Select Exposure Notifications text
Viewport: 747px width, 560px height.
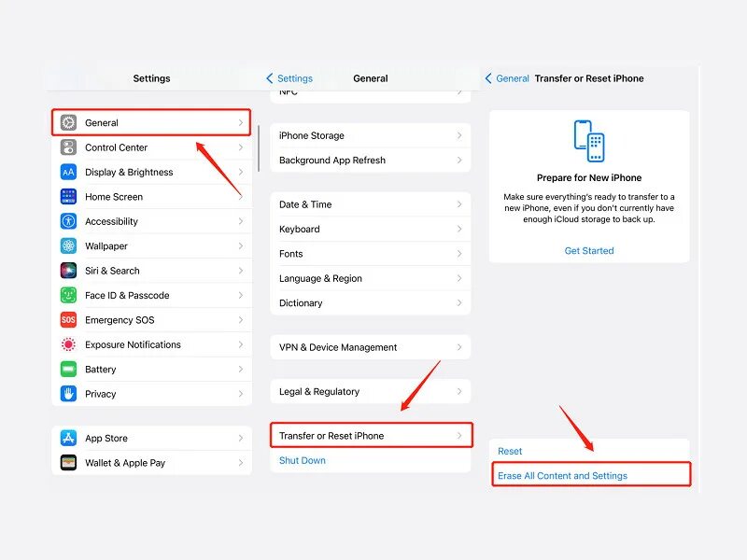[x=133, y=344]
